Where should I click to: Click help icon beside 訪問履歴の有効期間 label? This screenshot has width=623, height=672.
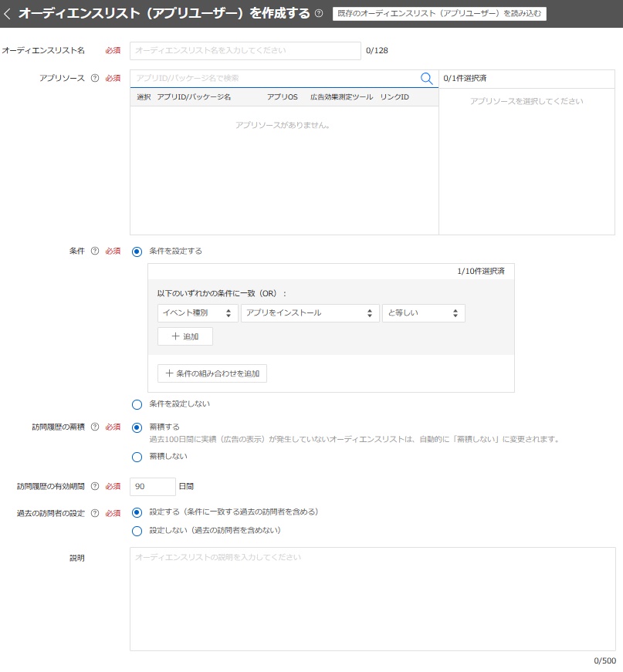click(95, 486)
